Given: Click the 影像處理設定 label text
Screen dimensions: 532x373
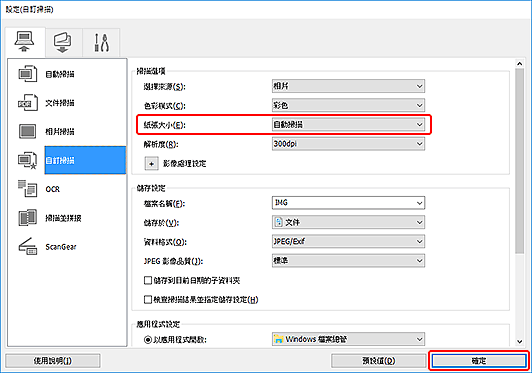Looking at the screenshot, I should point(185,164).
